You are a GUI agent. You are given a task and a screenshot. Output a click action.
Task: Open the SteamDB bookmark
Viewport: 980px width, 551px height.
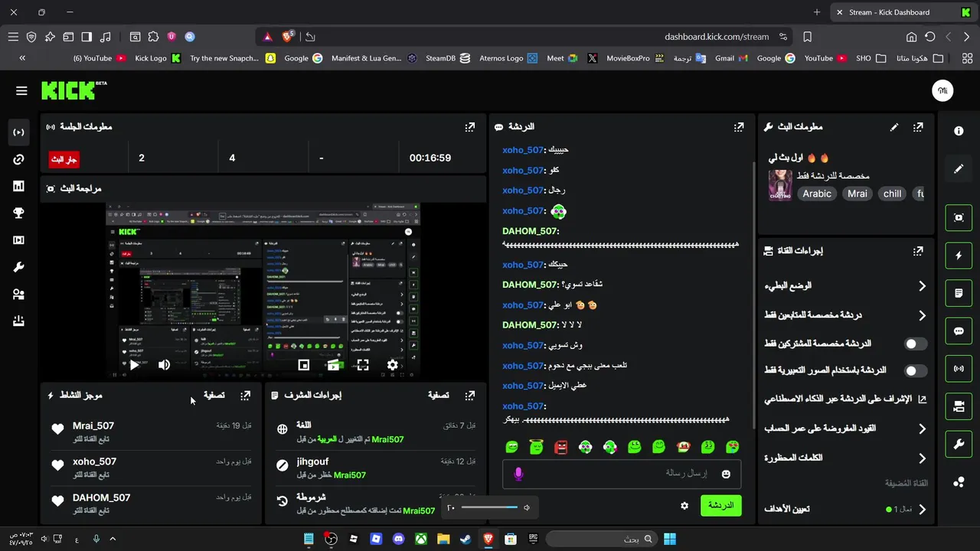pyautogui.click(x=448, y=58)
